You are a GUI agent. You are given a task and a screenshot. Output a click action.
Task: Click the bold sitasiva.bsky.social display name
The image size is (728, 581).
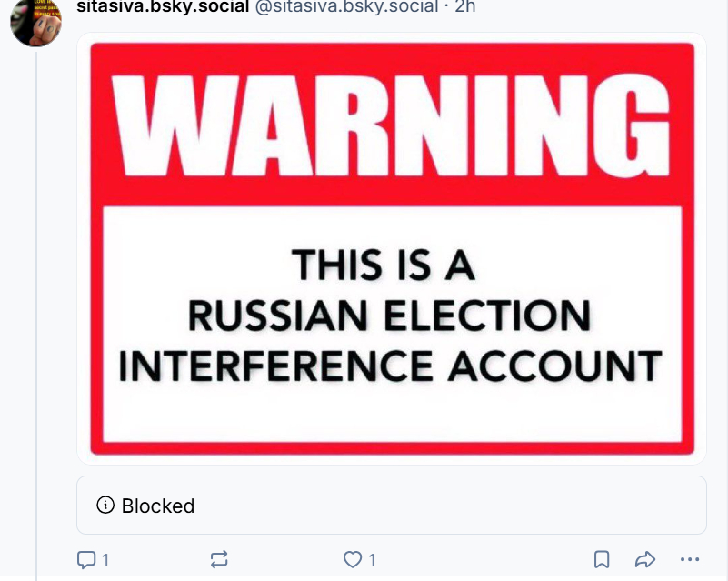[163, 7]
